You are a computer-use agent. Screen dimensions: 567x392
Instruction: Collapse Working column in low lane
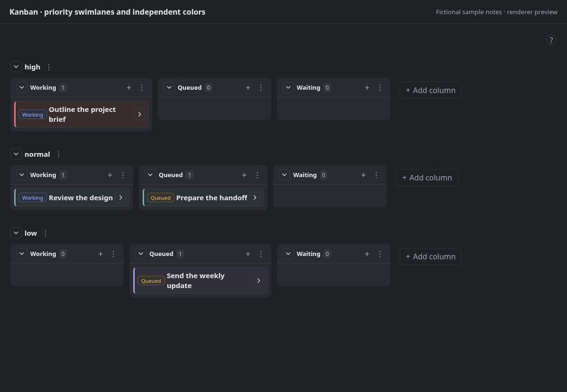(22, 254)
